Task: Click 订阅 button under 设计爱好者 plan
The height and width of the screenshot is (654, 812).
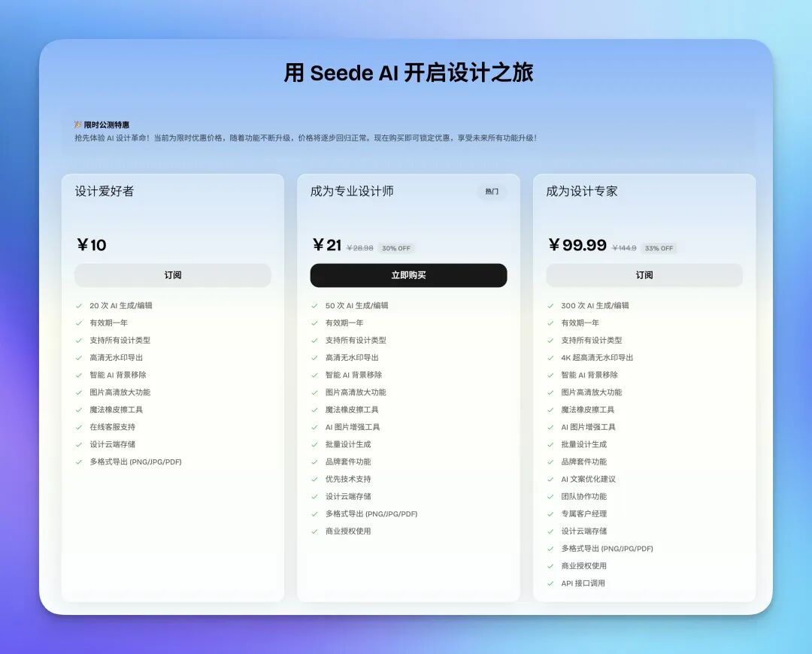Action: [x=173, y=275]
